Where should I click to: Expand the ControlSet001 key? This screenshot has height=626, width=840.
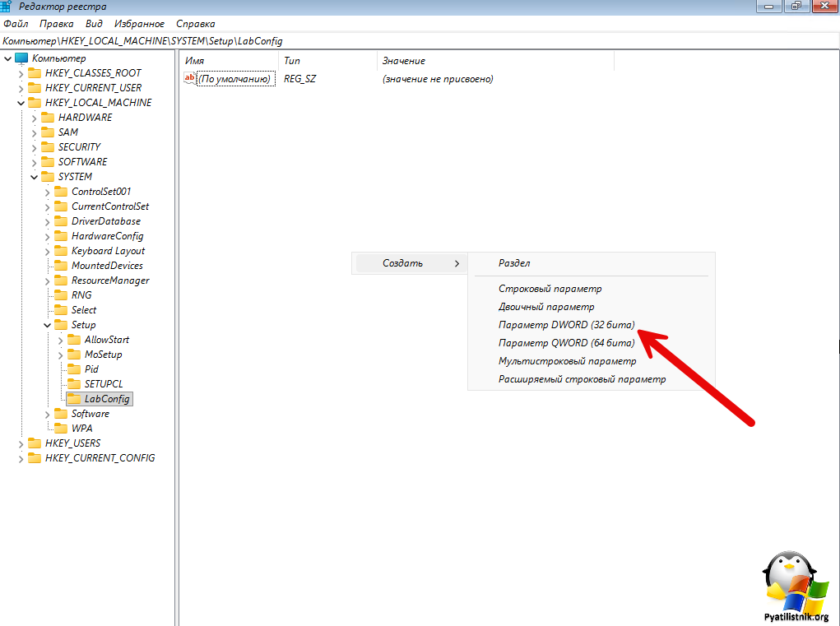[x=47, y=192]
